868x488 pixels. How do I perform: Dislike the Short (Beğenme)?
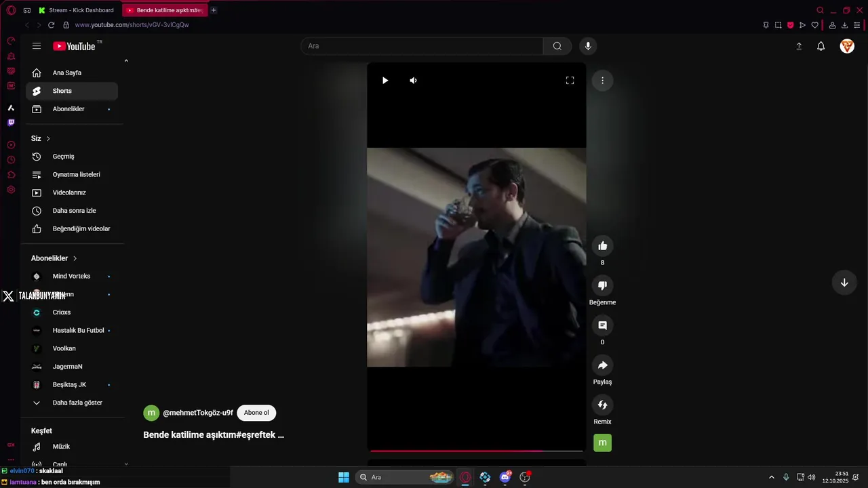pyautogui.click(x=602, y=285)
